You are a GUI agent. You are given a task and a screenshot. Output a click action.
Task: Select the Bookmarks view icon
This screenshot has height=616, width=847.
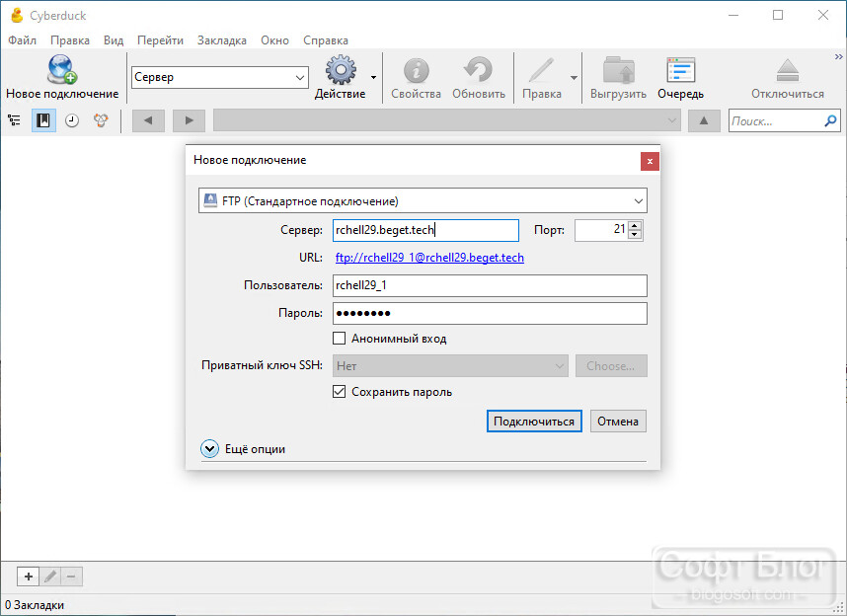(x=43, y=120)
